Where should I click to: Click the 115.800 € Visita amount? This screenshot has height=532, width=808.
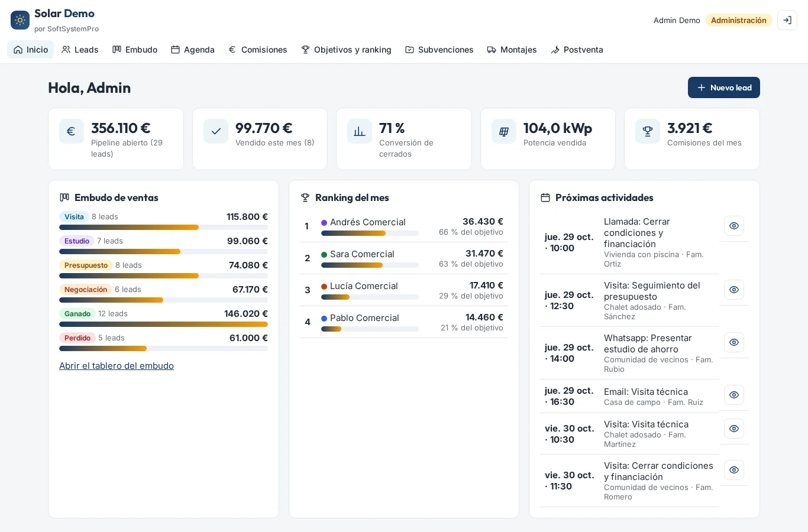coord(247,217)
